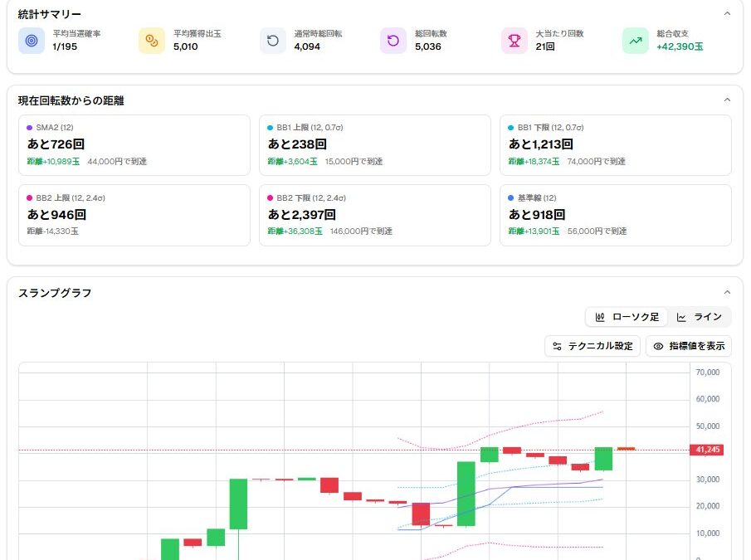Viewport: 751px width, 560px height.
Task: Click the 50,000 axis label
Action: 707,426
